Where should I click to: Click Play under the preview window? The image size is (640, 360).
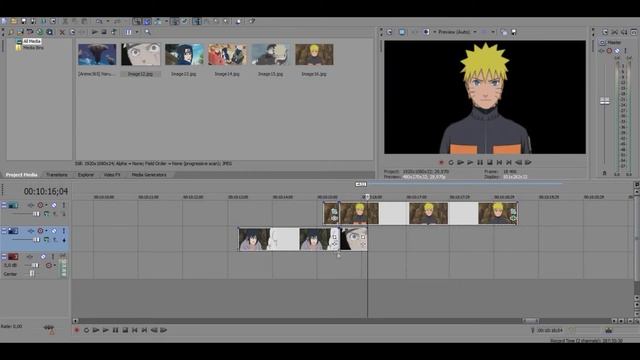click(470, 162)
